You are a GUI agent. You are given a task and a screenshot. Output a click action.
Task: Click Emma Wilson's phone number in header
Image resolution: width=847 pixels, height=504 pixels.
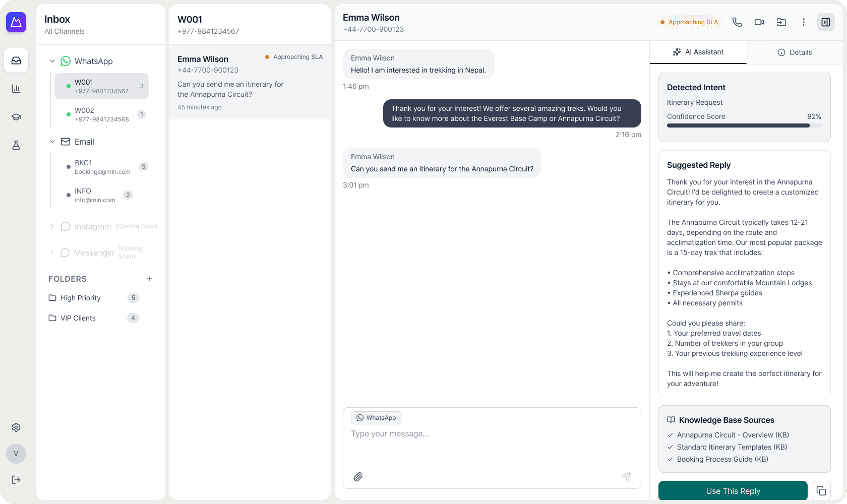point(373,29)
